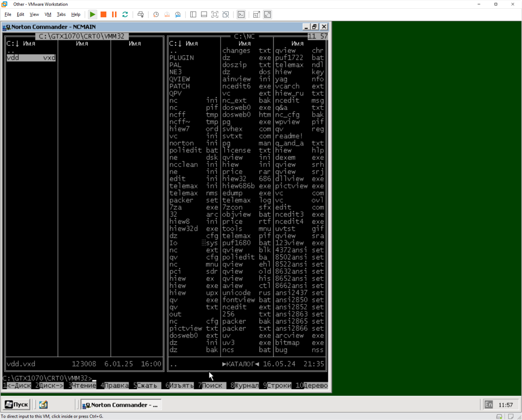522x420 pixels.
Task: Click the C:\GTX1070\CRT0\VMM32 panel path header
Action: click(x=82, y=36)
